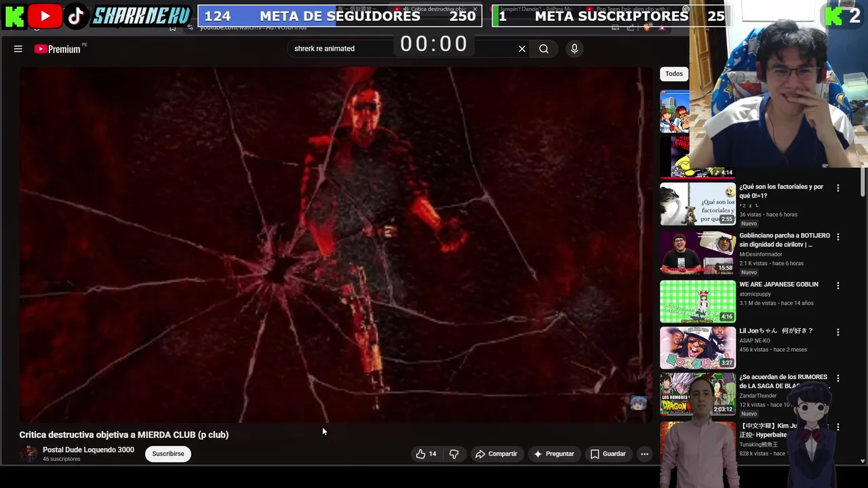868x488 pixels.
Task: Open the YouTube hamburger guide menu
Action: (x=18, y=49)
